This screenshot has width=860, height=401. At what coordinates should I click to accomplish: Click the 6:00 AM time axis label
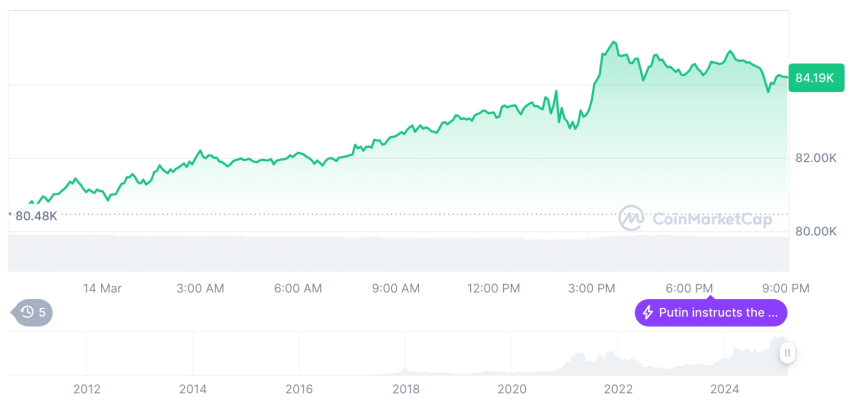click(298, 288)
